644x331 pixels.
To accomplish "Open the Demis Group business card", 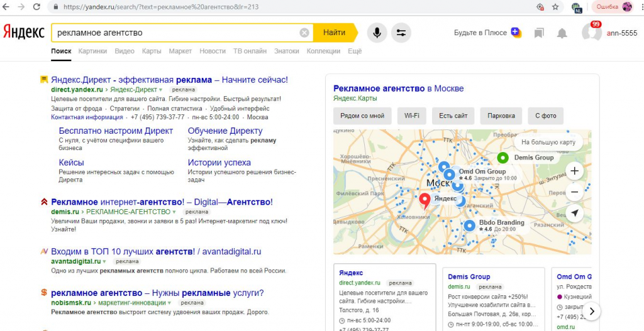I will click(493, 300).
